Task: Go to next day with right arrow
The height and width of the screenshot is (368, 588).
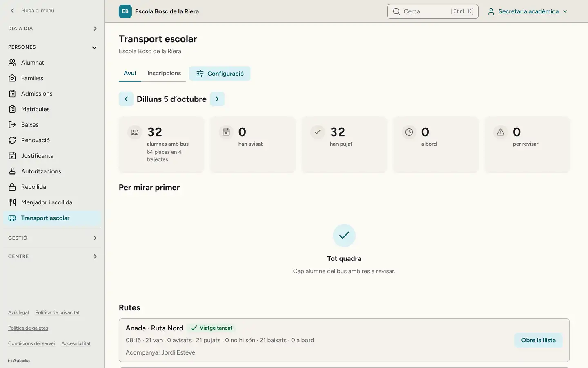Action: pyautogui.click(x=217, y=99)
